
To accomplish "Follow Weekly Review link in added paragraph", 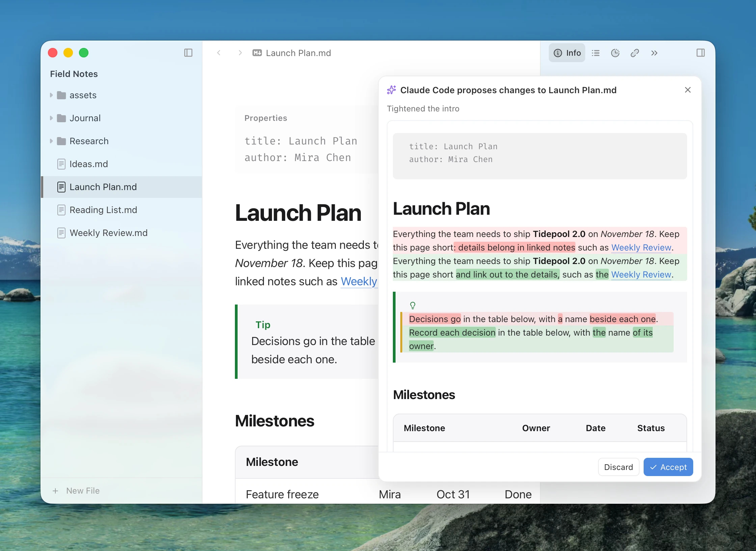I will 641,274.
